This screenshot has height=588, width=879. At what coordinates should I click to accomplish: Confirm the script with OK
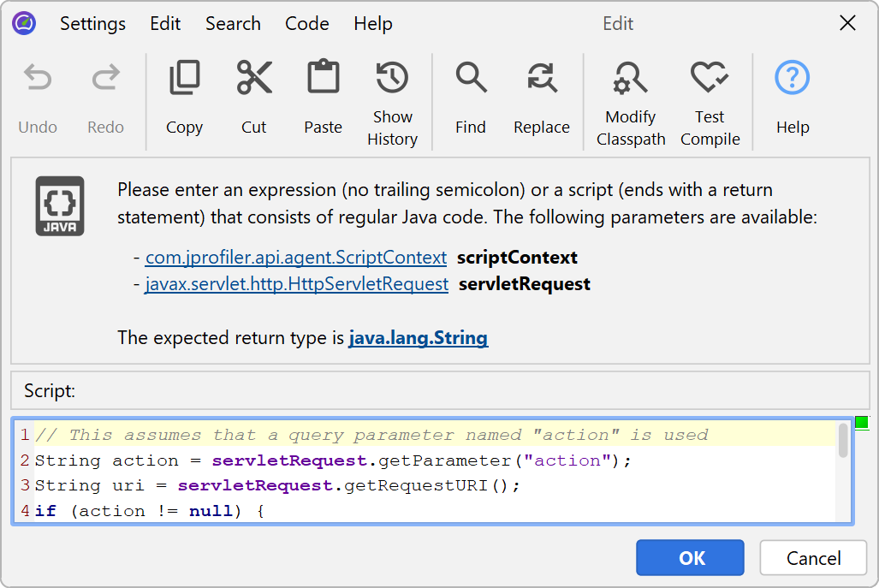[x=690, y=558]
